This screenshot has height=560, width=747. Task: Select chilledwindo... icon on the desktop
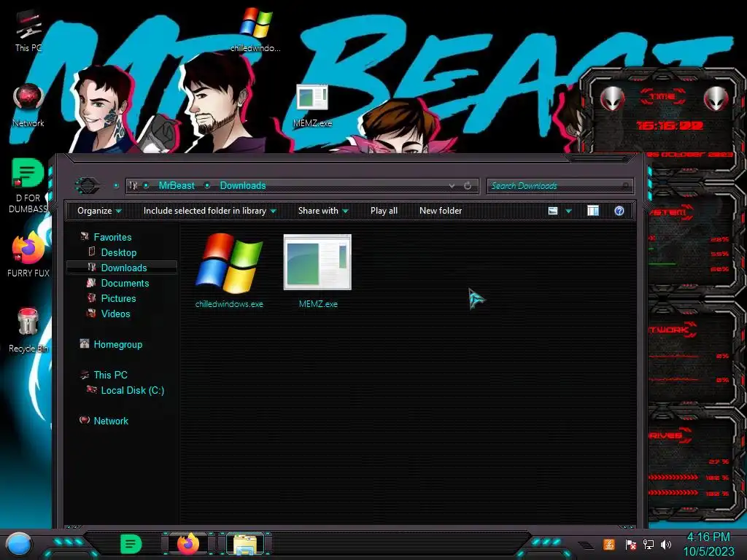256,29
